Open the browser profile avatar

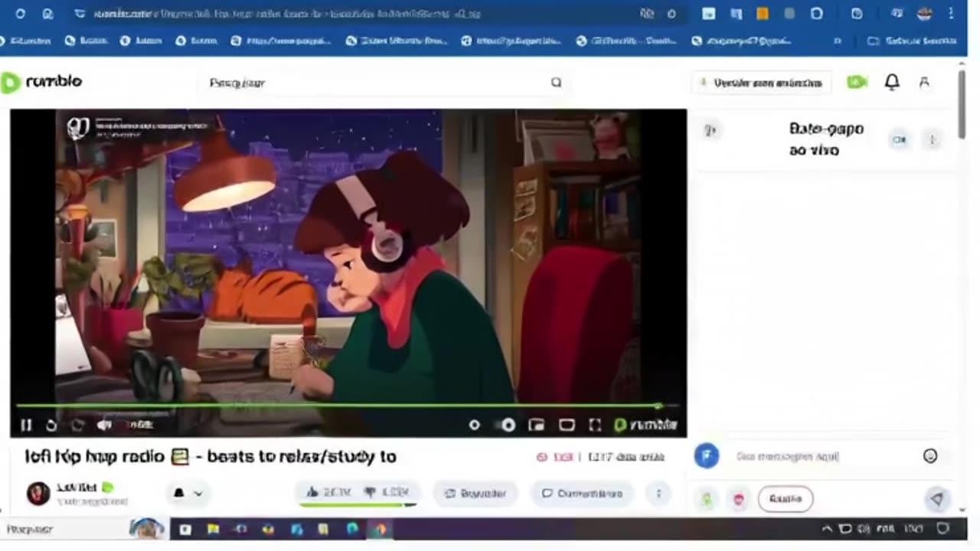pyautogui.click(x=925, y=14)
